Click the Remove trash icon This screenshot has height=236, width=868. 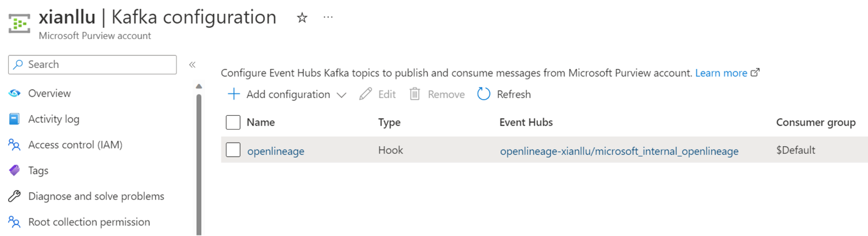click(414, 94)
